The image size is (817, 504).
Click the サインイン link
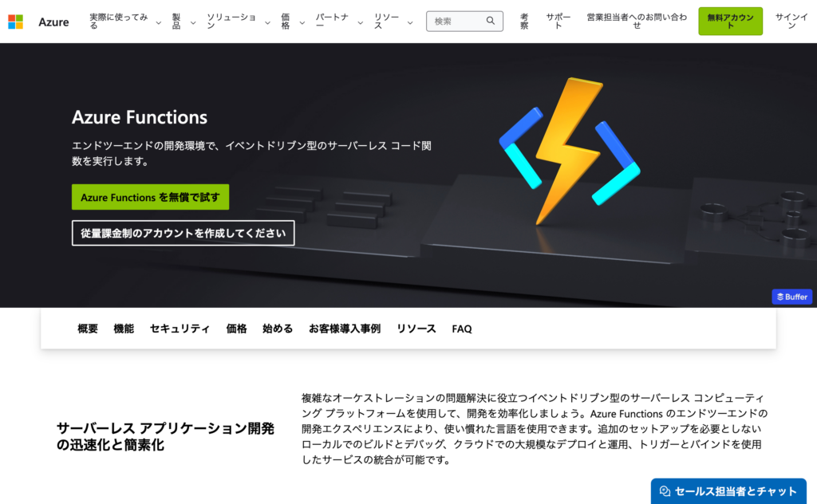[x=791, y=22]
